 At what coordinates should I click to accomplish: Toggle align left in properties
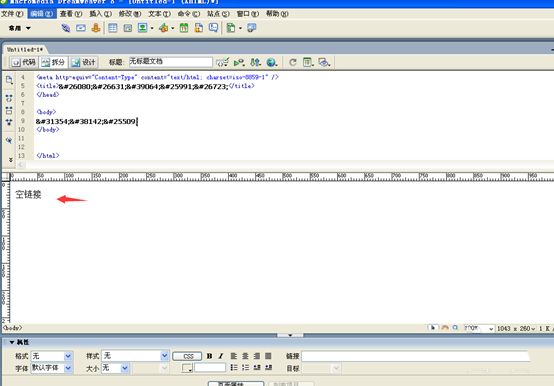click(x=234, y=356)
